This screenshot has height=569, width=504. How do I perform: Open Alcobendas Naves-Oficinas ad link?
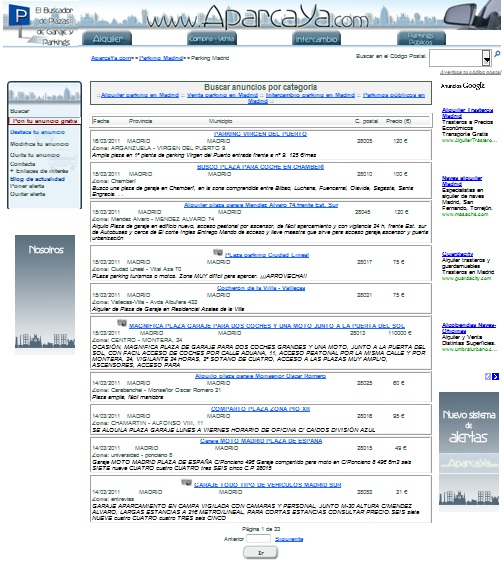[469, 328]
